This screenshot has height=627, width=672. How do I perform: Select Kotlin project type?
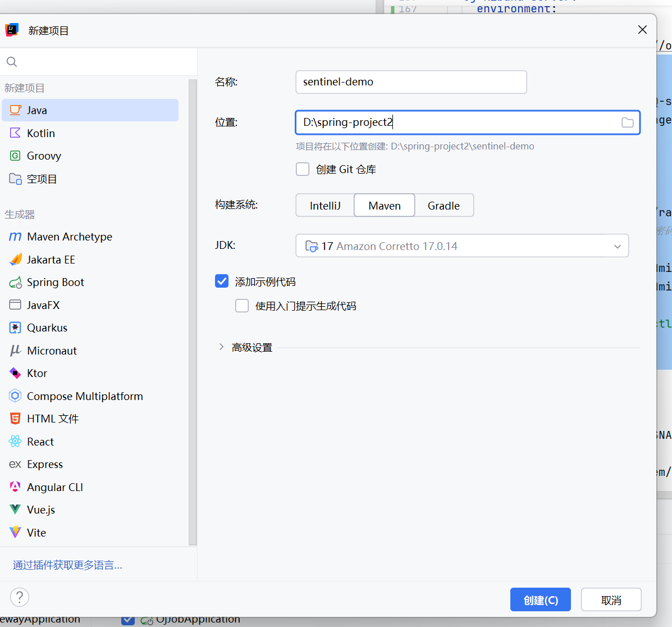90,133
